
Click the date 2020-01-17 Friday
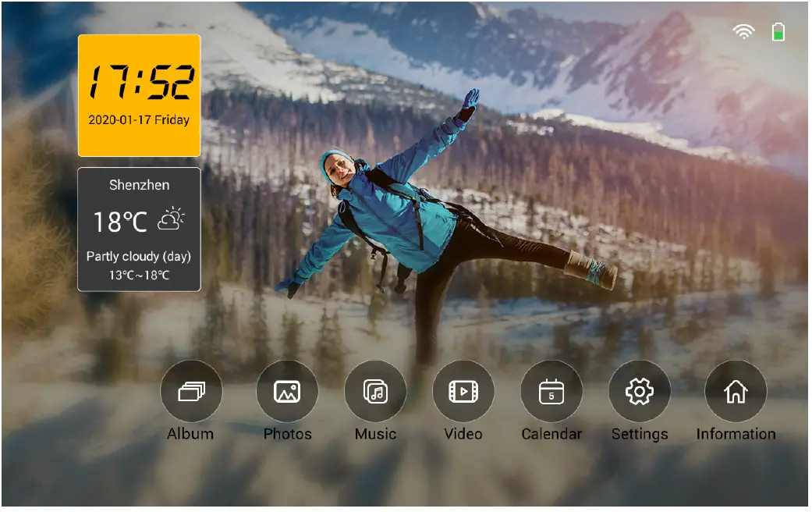139,120
